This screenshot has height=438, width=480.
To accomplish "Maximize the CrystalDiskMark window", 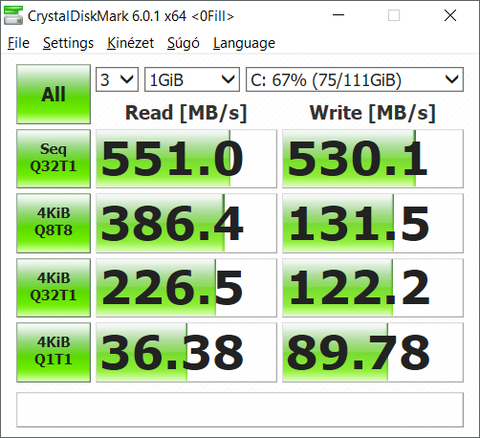I will (x=394, y=15).
